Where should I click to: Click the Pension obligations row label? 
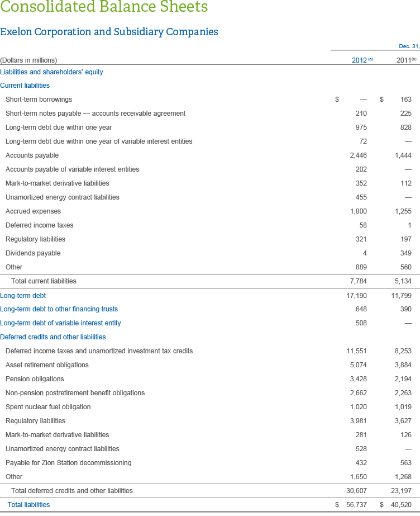click(x=35, y=379)
